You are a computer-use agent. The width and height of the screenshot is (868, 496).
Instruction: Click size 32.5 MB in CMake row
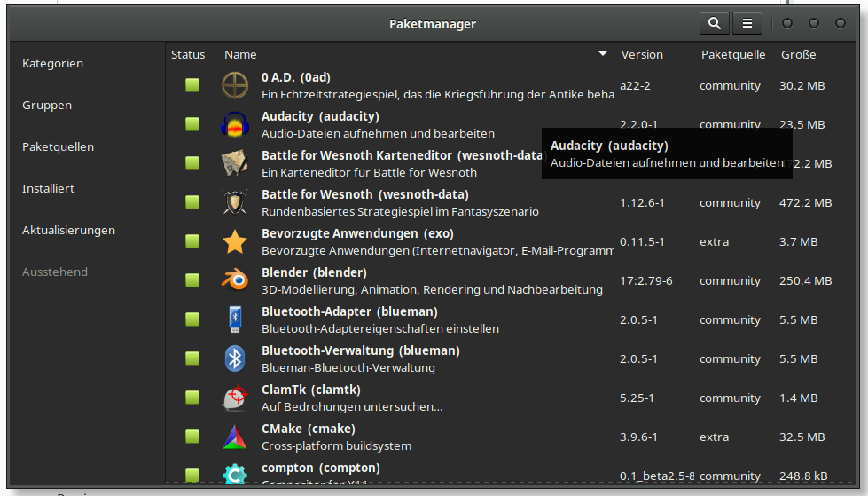802,437
